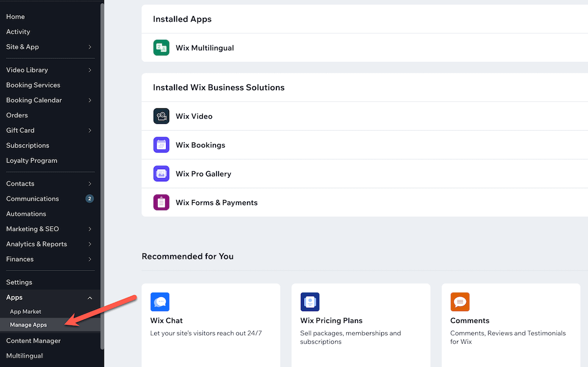The image size is (588, 367).
Task: Open the Comments card title
Action: [470, 320]
